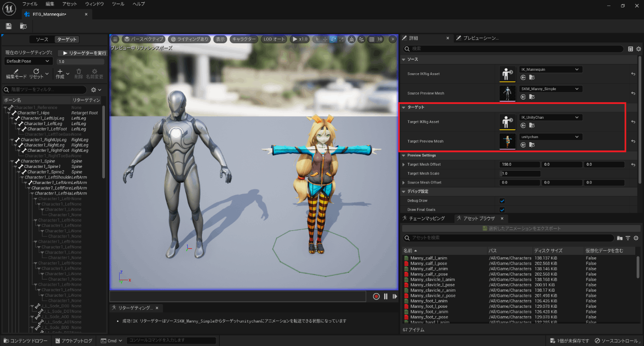
Task: Select the viewport select-mode arrow tool
Action: [316, 39]
